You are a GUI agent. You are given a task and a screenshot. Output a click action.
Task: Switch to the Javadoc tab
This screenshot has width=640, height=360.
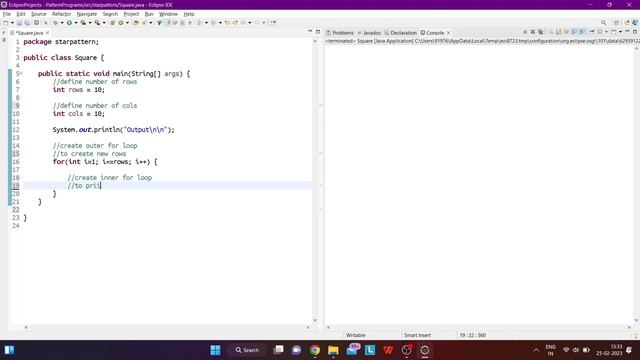369,33
